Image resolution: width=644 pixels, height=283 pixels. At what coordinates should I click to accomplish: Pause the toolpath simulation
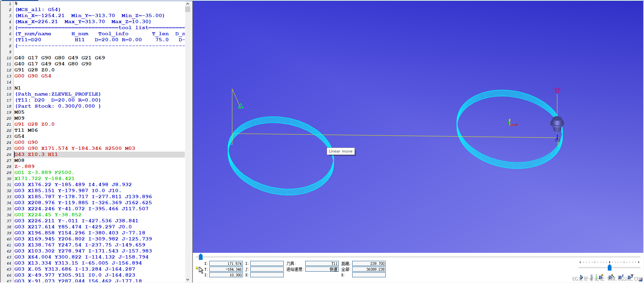pos(591,277)
